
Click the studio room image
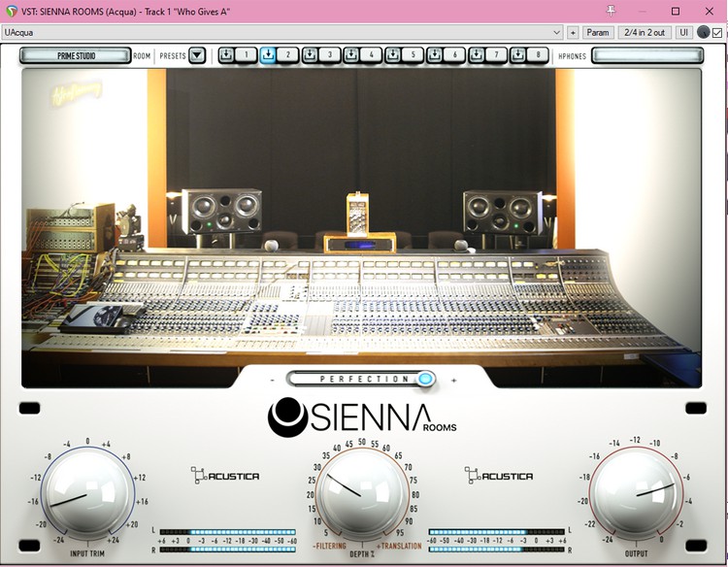(362, 227)
